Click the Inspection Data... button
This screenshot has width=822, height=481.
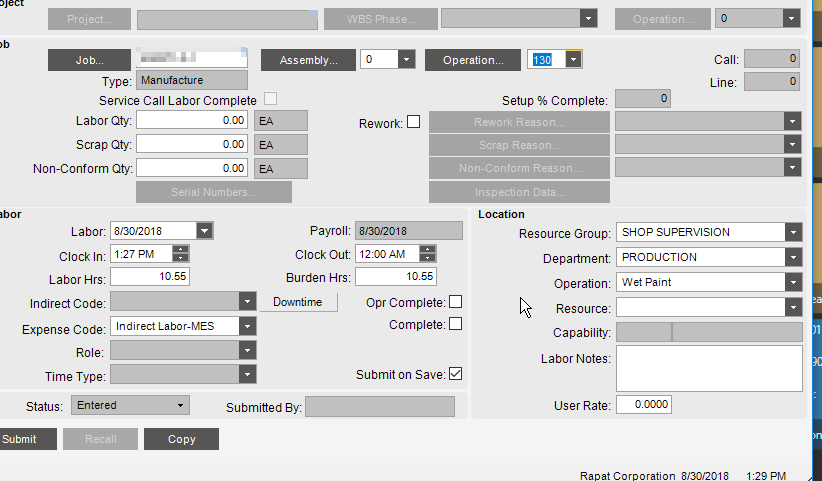point(520,192)
